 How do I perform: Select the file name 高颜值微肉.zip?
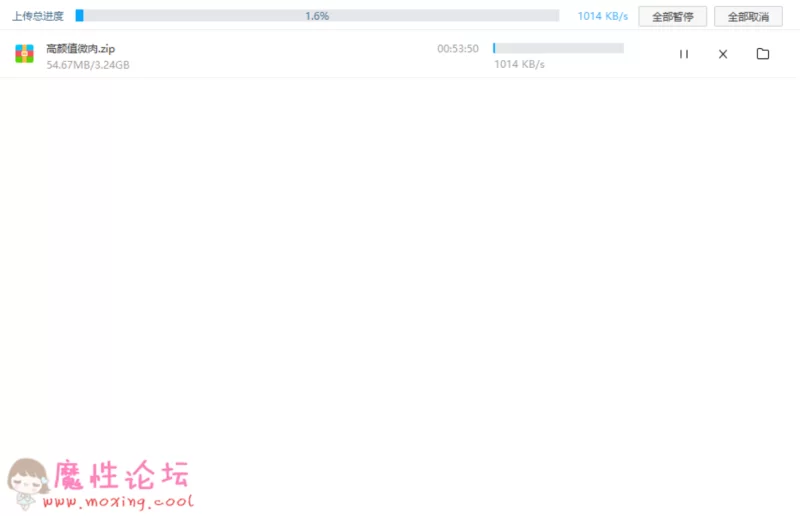[x=81, y=48]
